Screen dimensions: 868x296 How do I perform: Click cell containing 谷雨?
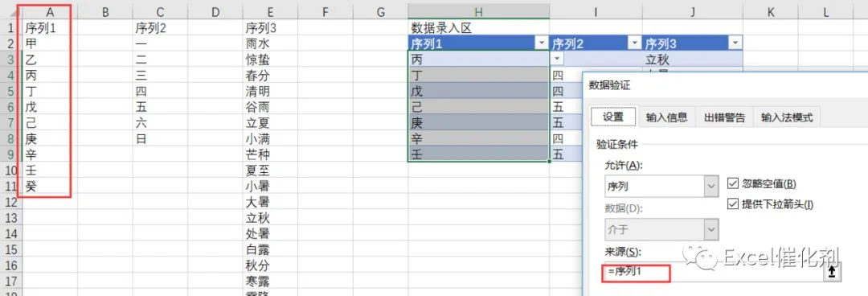[270, 106]
